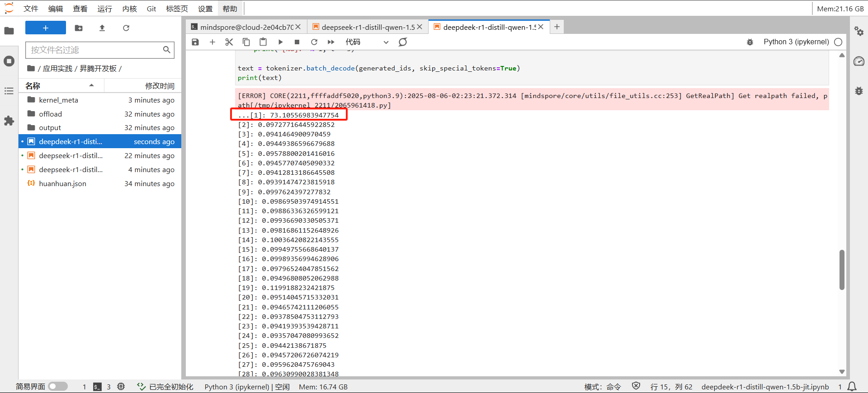The image size is (868, 393).
Task: Save the notebook with the save icon
Action: [195, 42]
